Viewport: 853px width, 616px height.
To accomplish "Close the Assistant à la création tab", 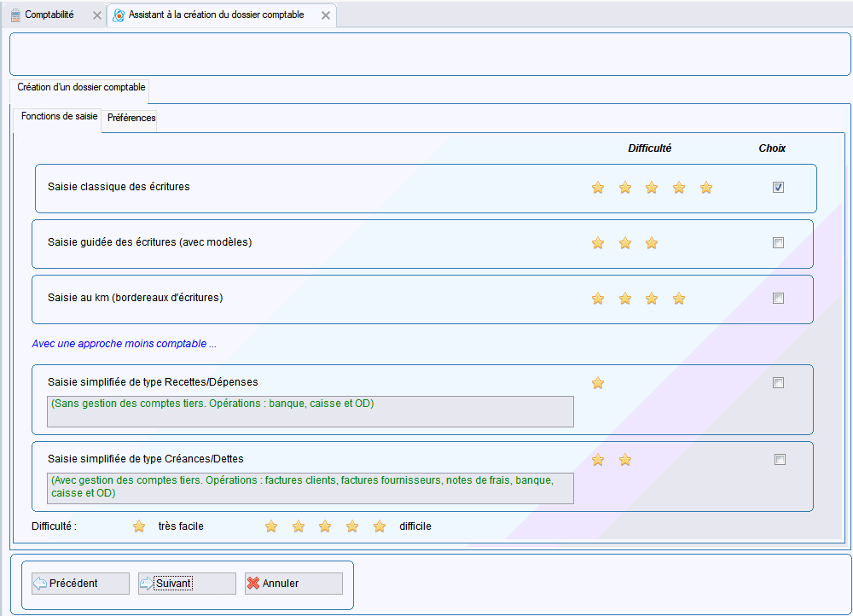I will pos(325,15).
